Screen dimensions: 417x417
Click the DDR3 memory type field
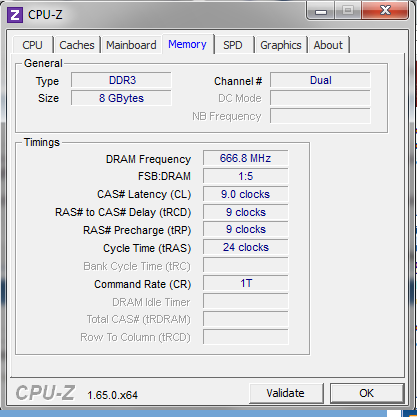[121, 80]
